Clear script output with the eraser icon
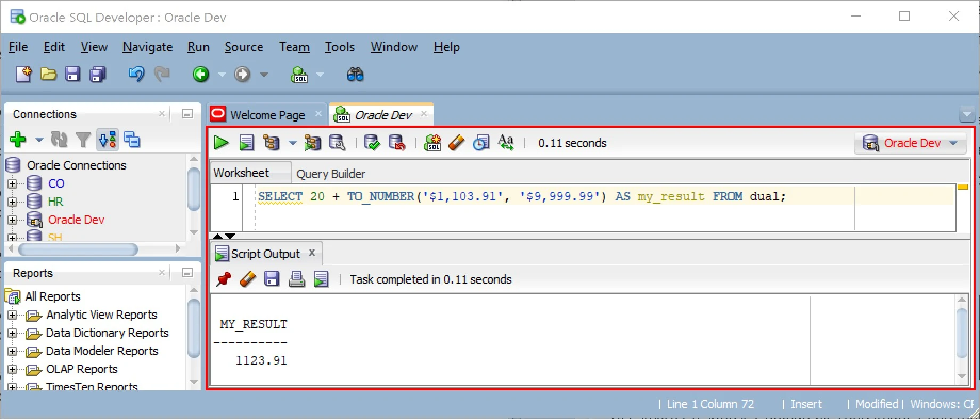 [248, 279]
